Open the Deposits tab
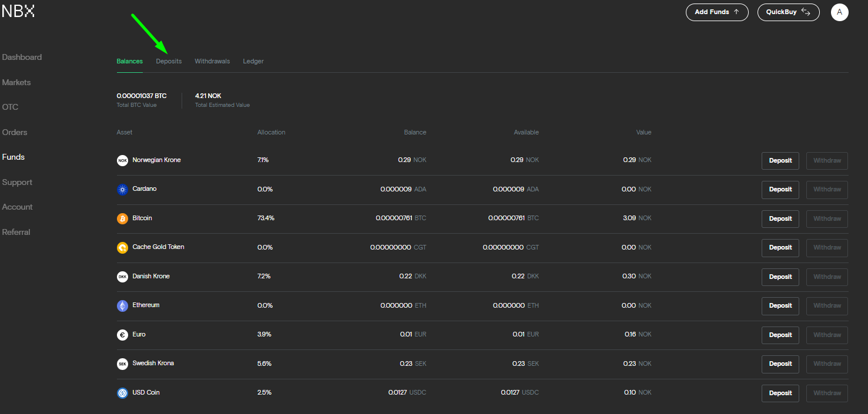The width and height of the screenshot is (868, 414). pyautogui.click(x=169, y=61)
